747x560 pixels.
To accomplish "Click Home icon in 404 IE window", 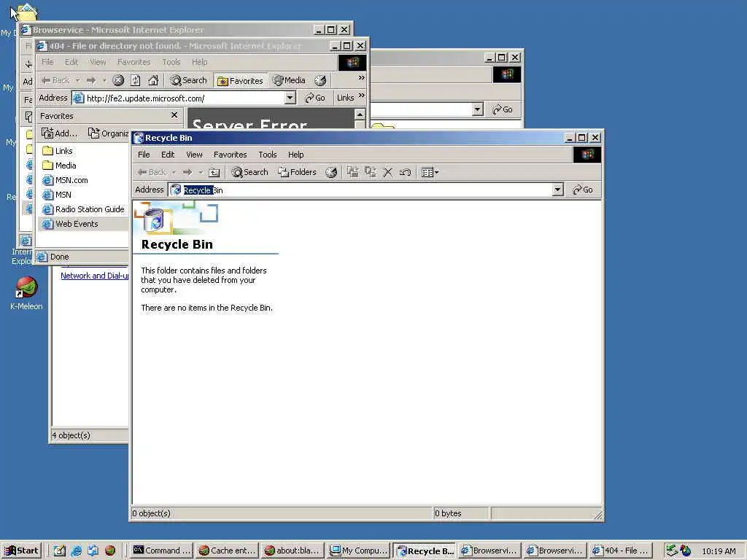I will pyautogui.click(x=153, y=80).
